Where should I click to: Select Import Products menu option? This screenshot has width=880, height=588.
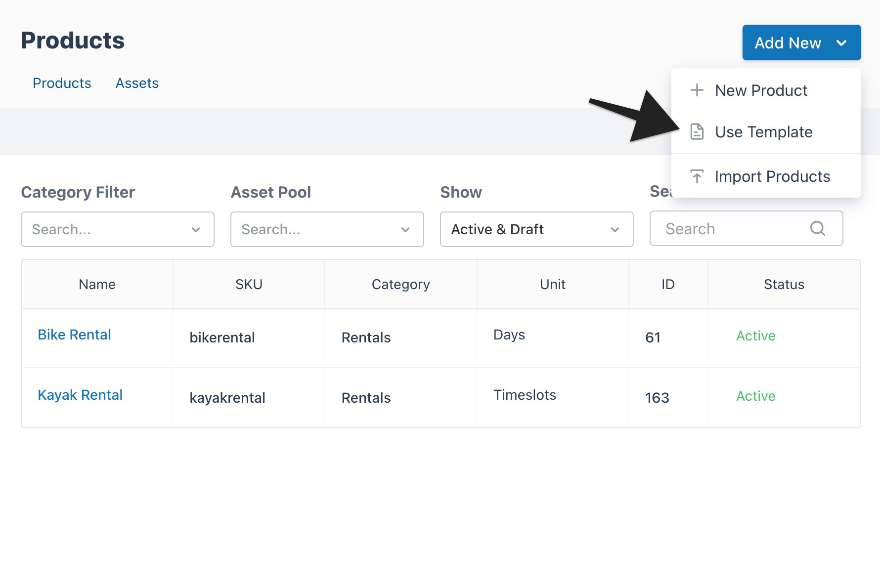point(766,176)
